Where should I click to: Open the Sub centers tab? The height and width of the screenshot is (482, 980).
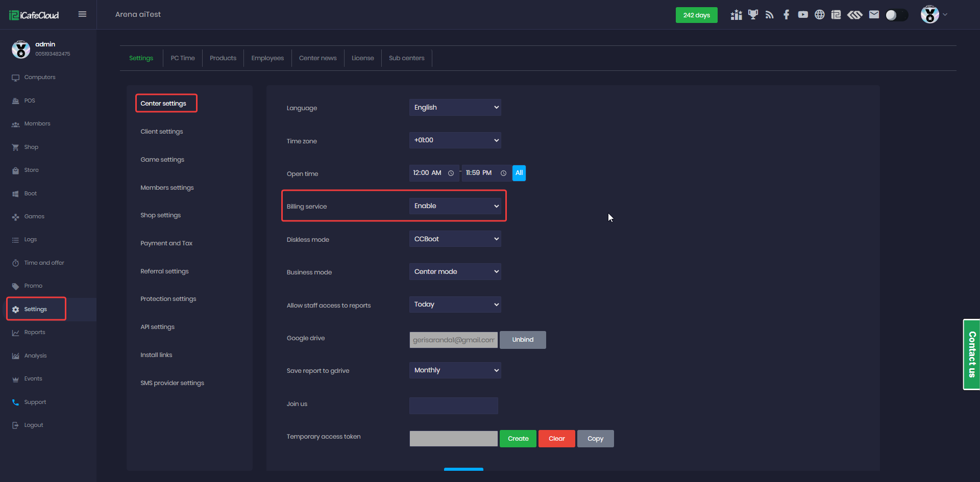[406, 58]
